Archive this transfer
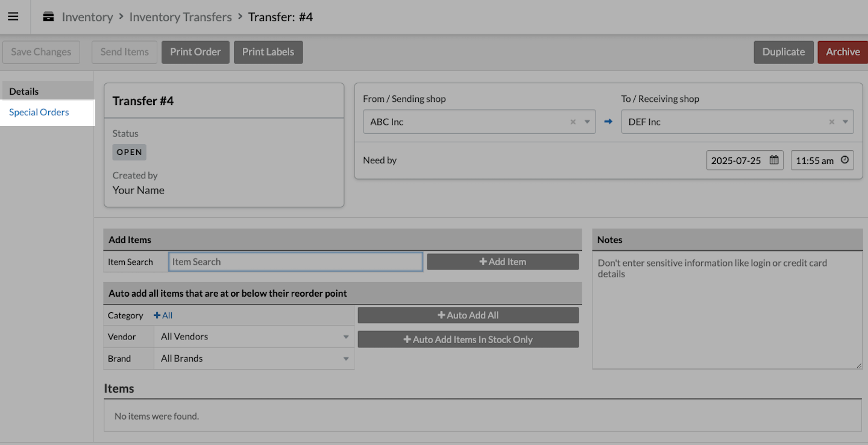 (842, 52)
